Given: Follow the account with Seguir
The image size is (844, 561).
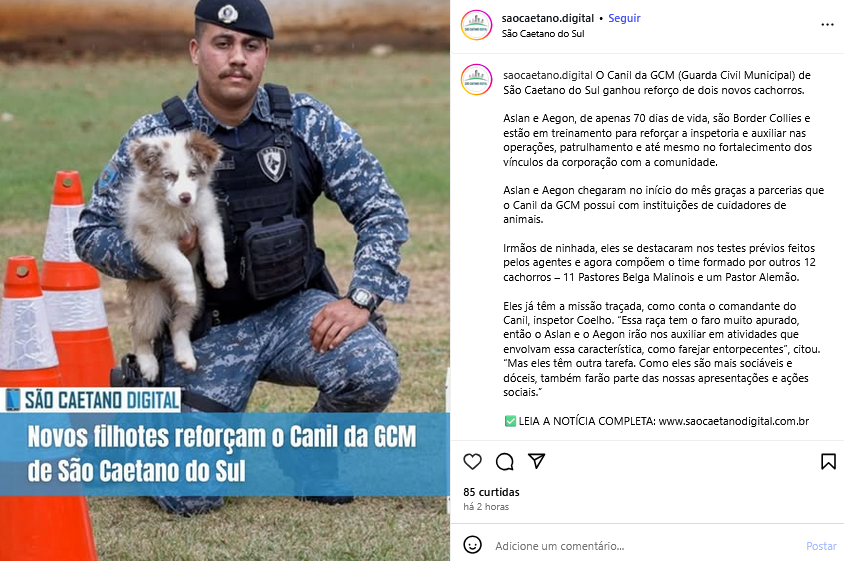Looking at the screenshot, I should (624, 18).
